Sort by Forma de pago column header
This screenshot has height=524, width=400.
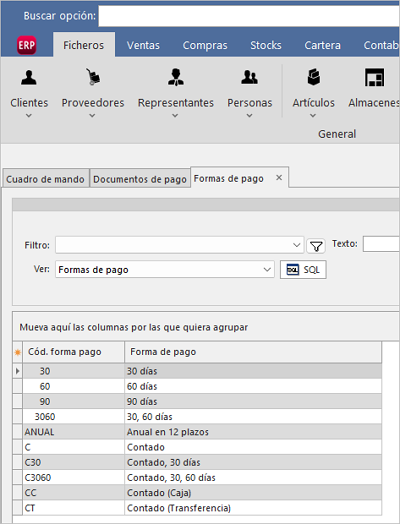click(x=253, y=352)
